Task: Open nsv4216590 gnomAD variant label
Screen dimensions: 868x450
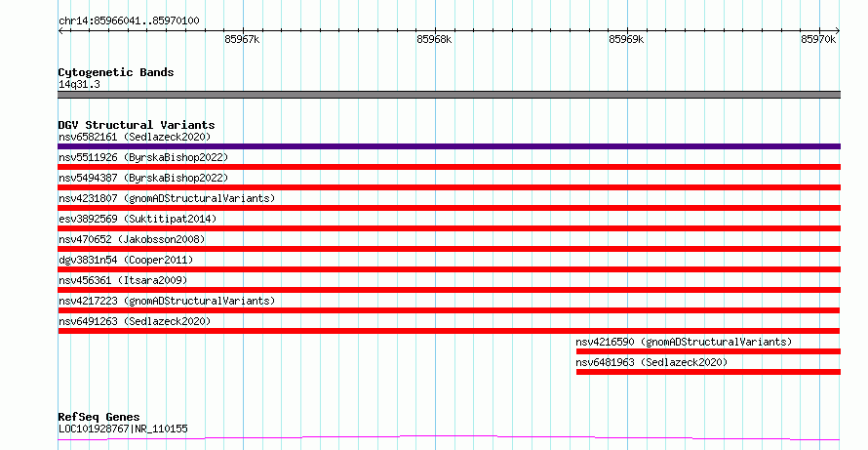Action: tap(684, 342)
